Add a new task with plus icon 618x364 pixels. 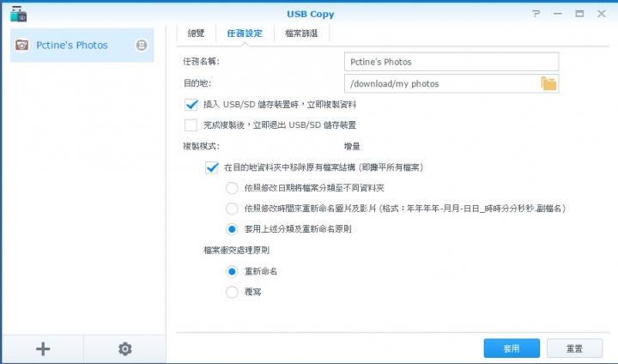(43, 349)
